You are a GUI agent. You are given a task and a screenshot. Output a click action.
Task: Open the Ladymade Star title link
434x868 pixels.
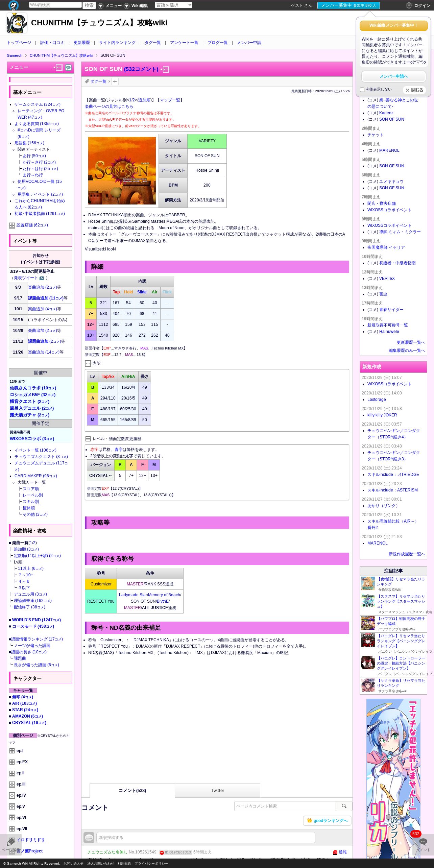pyautogui.click(x=133, y=595)
